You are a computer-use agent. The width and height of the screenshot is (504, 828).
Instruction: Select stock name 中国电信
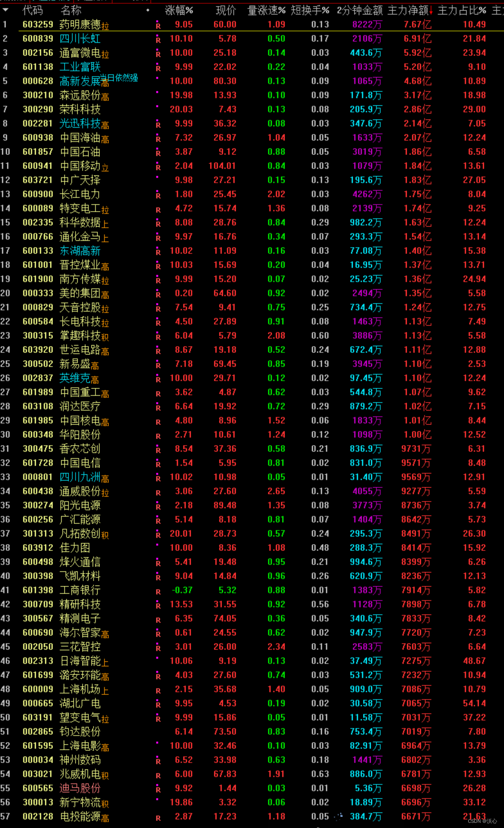[x=80, y=463]
